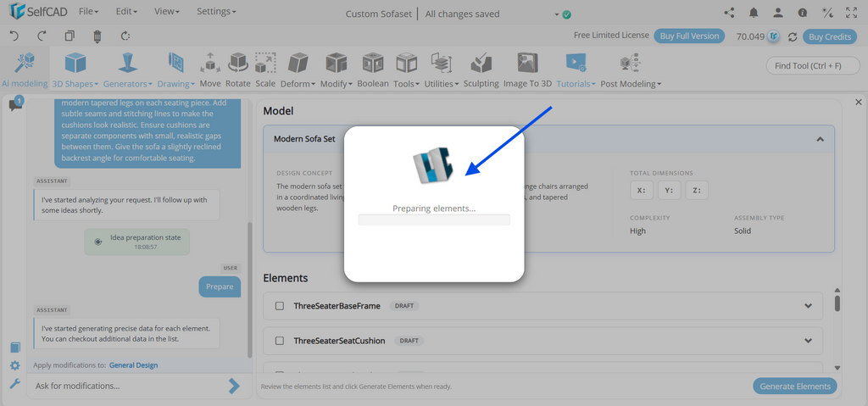Open the chat messages icon with badge
Screen dimensions: 868x406
pos(15,104)
